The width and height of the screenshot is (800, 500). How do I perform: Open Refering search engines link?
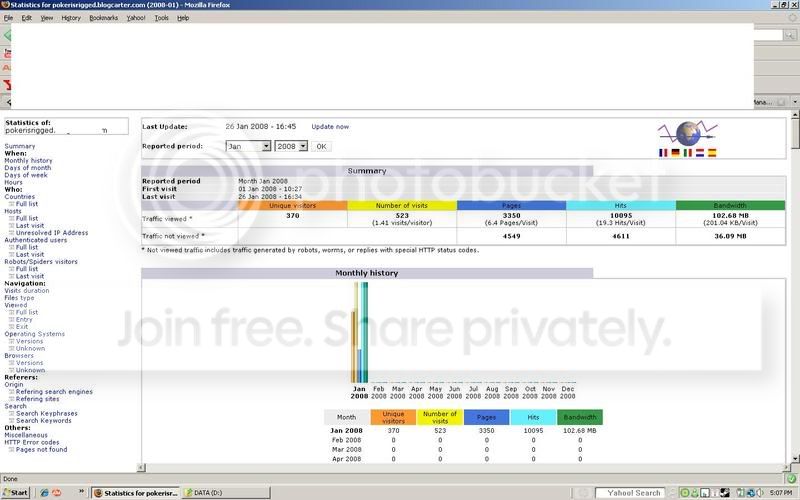pyautogui.click(x=54, y=392)
